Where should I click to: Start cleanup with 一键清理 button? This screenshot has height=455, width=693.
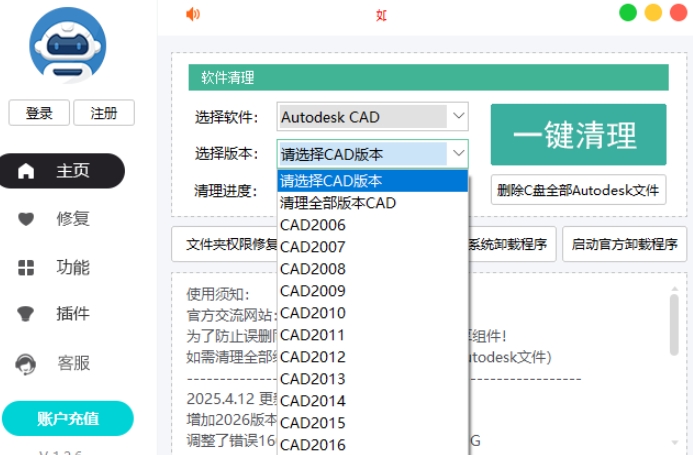(x=579, y=134)
